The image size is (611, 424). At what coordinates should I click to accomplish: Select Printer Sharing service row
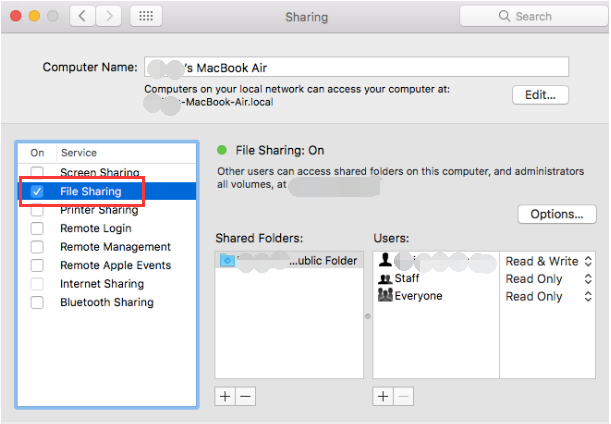107,210
